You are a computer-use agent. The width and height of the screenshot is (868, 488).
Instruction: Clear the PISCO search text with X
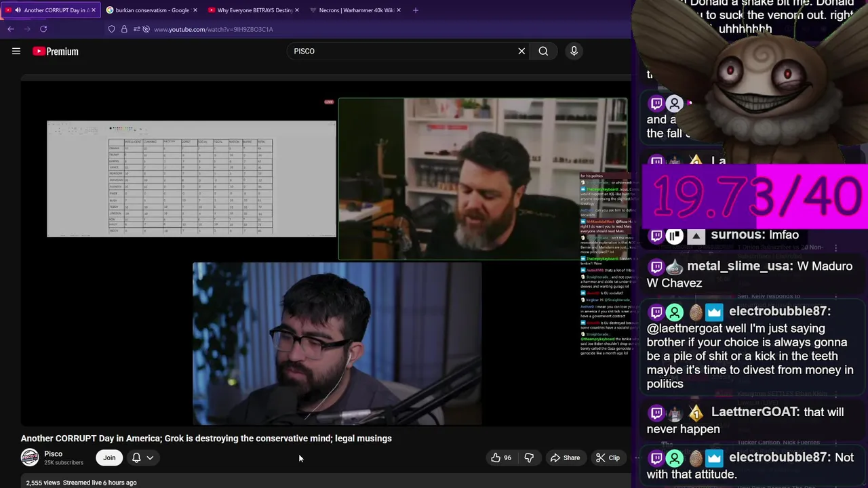(521, 51)
